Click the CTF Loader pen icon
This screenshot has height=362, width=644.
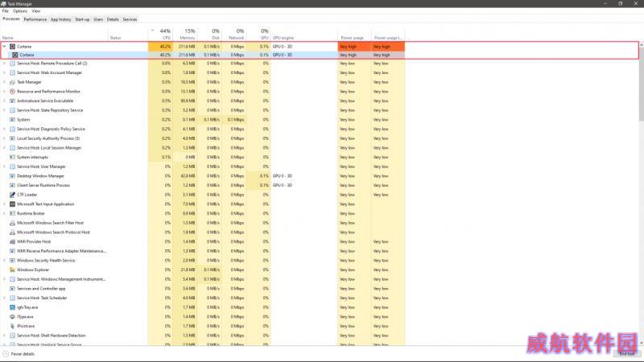(x=12, y=195)
